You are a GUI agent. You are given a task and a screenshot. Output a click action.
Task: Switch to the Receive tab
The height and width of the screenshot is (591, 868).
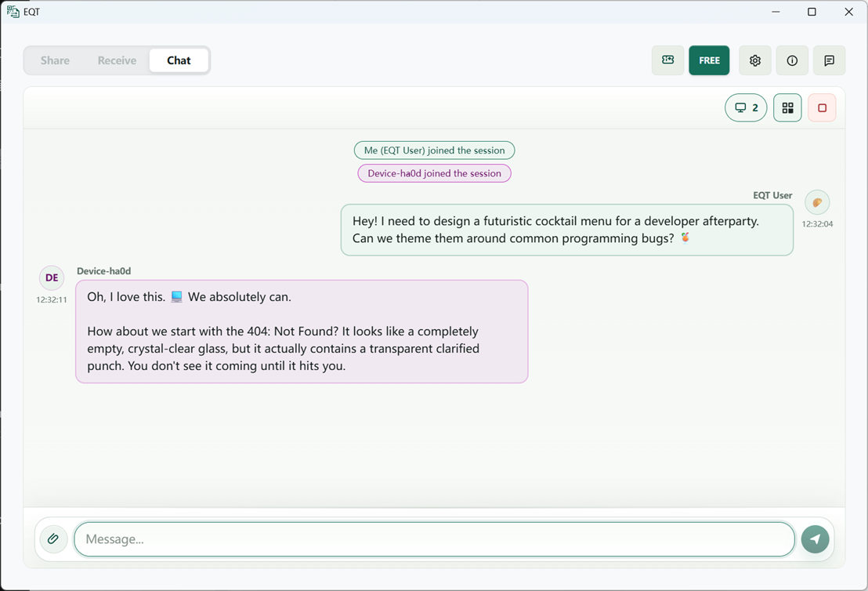(117, 60)
